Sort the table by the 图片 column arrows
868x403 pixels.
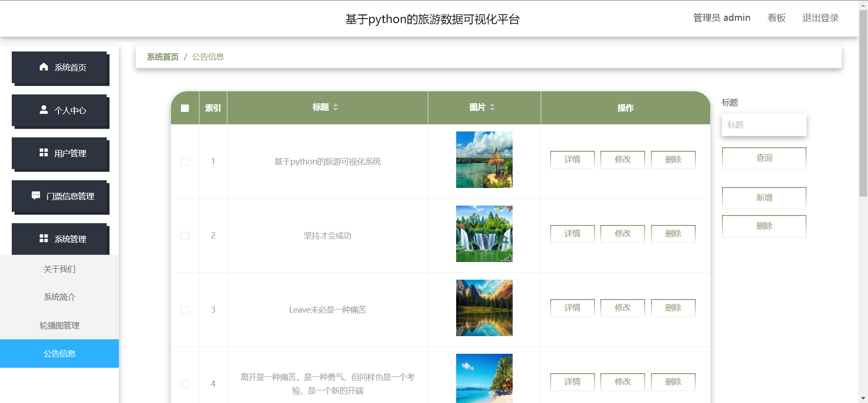tap(492, 107)
